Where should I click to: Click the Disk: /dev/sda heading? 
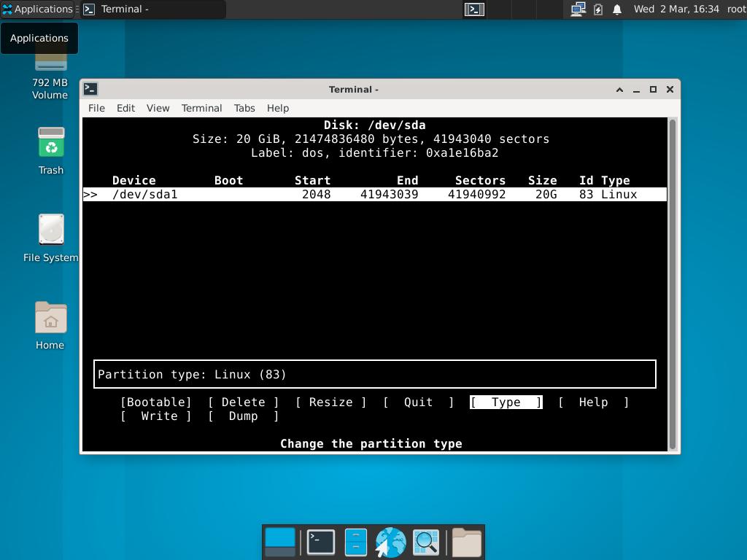[x=374, y=125]
